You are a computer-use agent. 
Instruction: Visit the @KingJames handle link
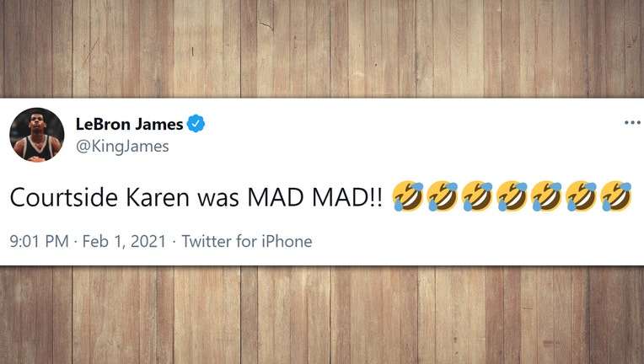pyautogui.click(x=122, y=146)
